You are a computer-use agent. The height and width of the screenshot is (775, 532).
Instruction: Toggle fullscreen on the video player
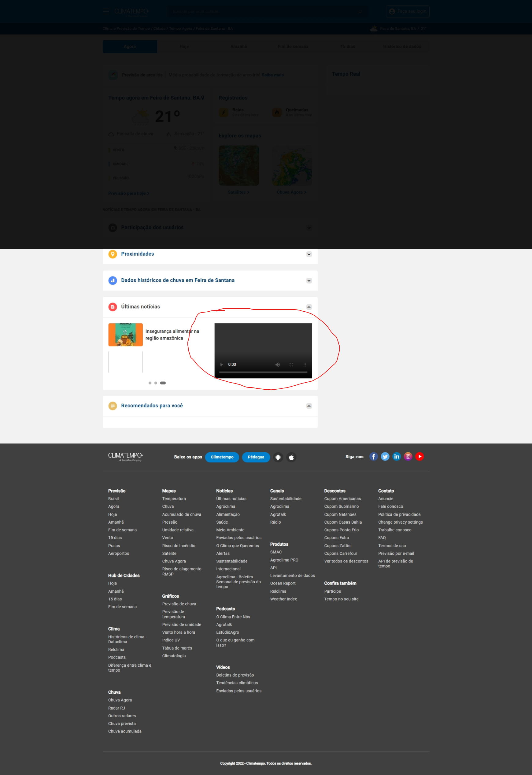point(291,365)
